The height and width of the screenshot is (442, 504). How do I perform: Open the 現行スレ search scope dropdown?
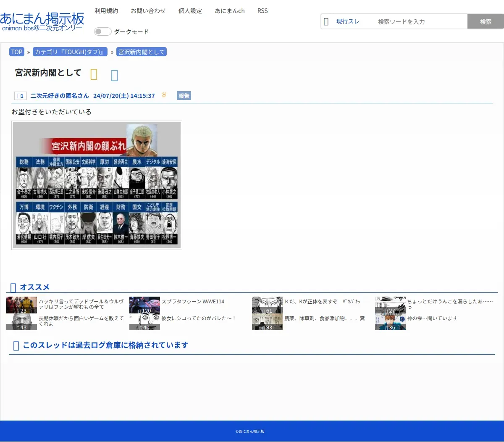pyautogui.click(x=348, y=21)
